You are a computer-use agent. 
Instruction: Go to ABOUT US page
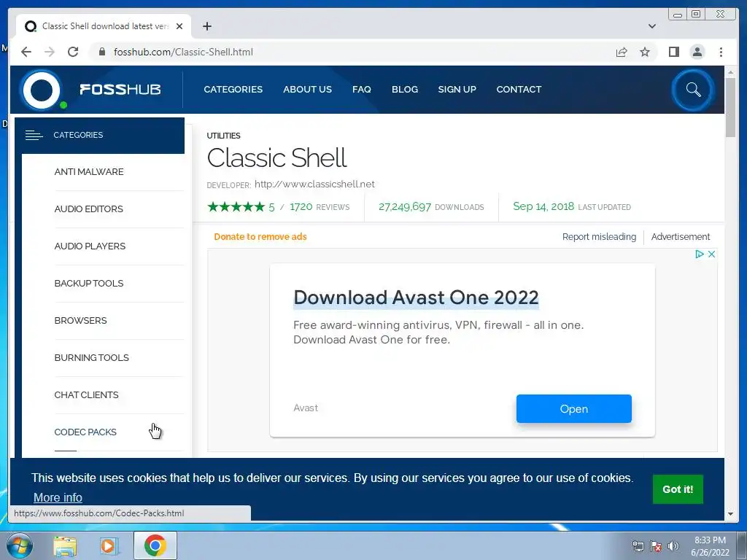307,90
